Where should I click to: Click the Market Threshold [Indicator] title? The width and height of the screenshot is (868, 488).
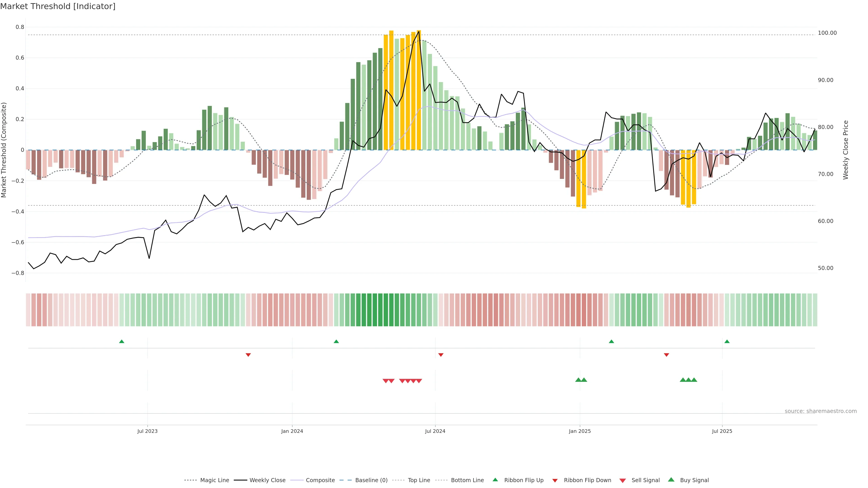point(58,6)
